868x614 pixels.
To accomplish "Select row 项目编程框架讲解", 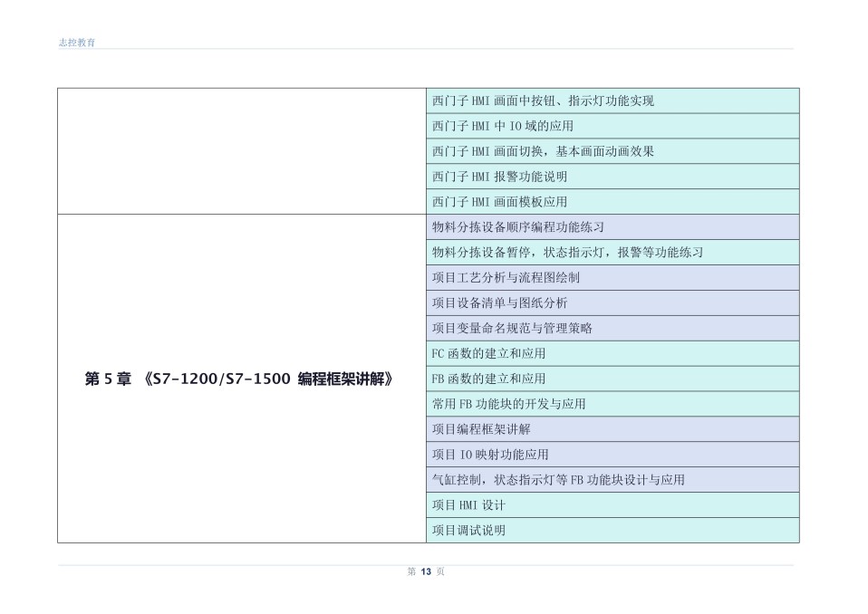I will click(612, 429).
